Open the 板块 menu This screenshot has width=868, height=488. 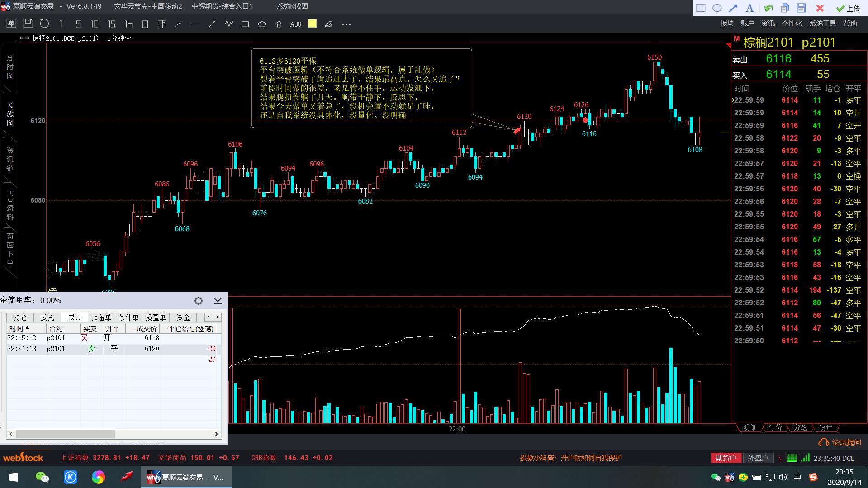pyautogui.click(x=727, y=24)
